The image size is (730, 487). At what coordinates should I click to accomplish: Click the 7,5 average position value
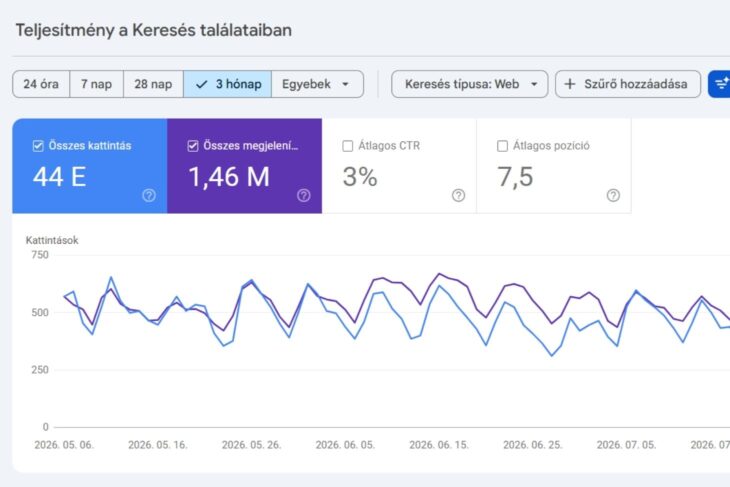pos(515,177)
